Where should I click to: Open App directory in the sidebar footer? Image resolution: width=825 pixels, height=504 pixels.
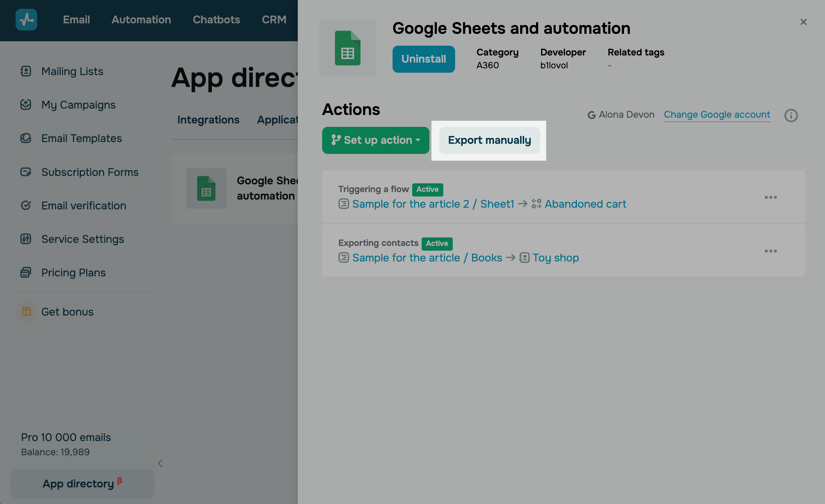79,484
